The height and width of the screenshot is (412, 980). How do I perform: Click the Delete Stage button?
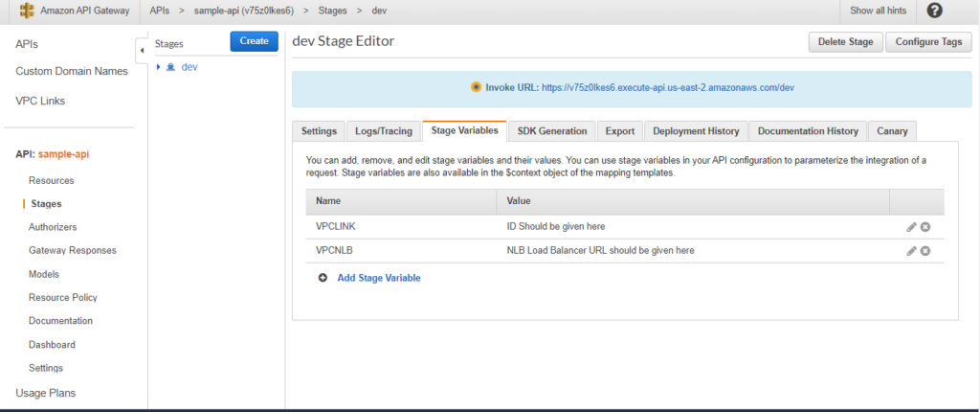tap(845, 42)
